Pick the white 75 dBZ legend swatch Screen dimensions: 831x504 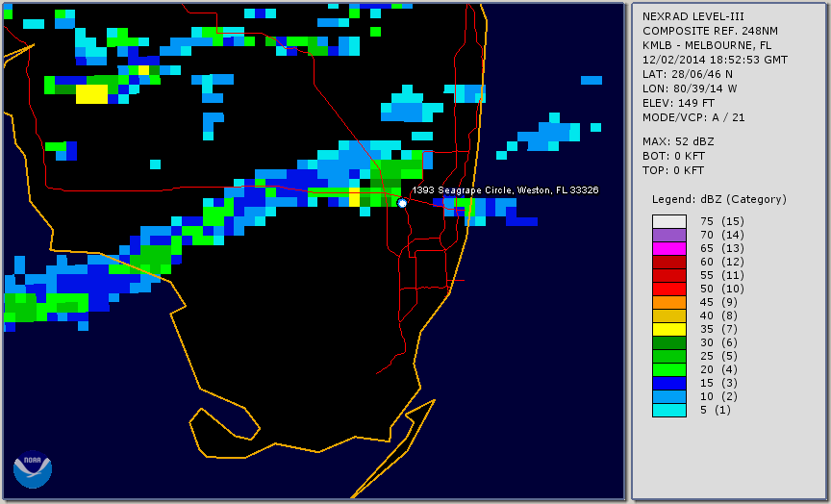(x=668, y=221)
